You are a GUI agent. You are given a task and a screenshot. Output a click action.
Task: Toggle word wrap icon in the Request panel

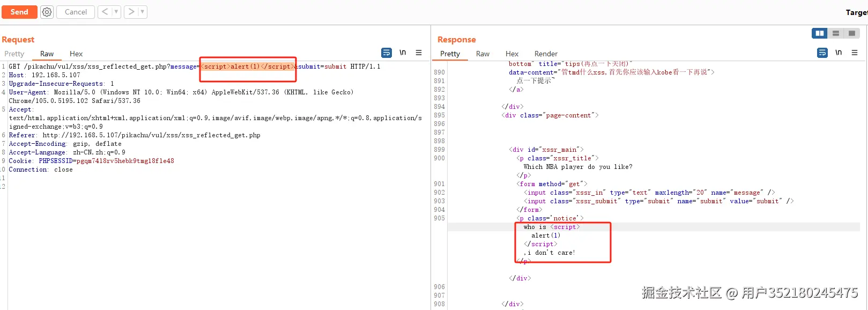tap(387, 53)
